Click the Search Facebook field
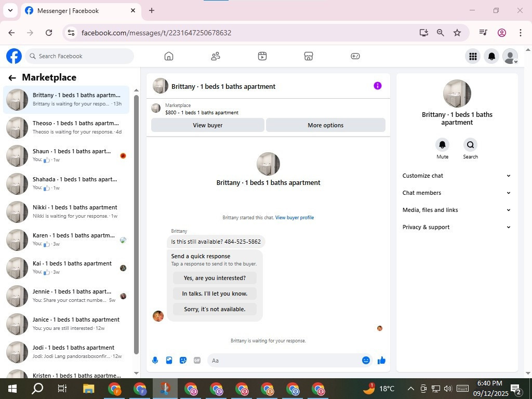Viewport: 532px width, 399px height. (x=79, y=56)
